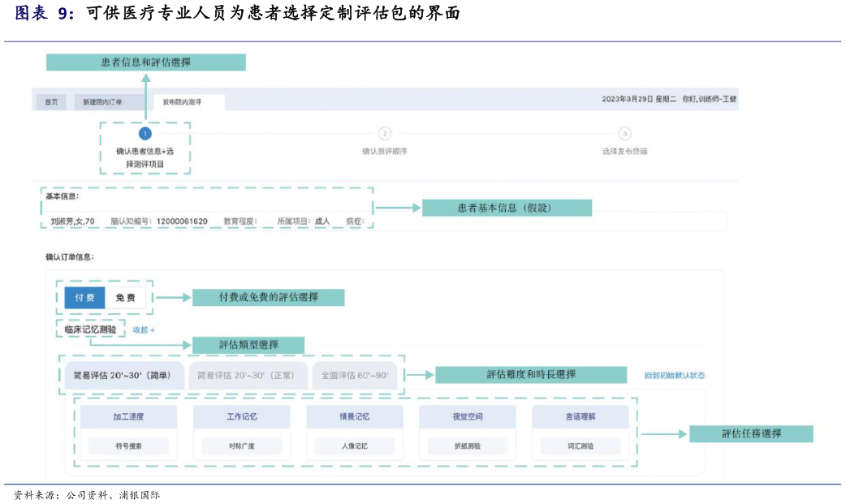Screen dimensions: 846x504
Task: Select 临床记忆测验 assessment type
Action: [x=90, y=329]
